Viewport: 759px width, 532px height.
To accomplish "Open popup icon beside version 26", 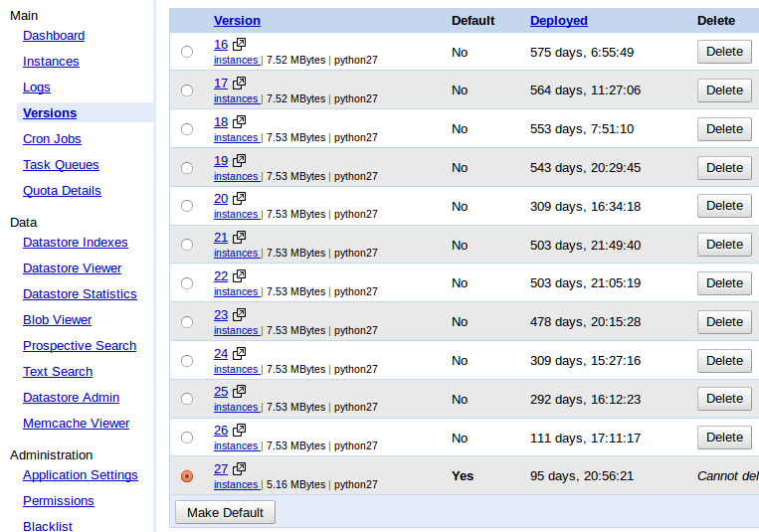I will coord(240,431).
